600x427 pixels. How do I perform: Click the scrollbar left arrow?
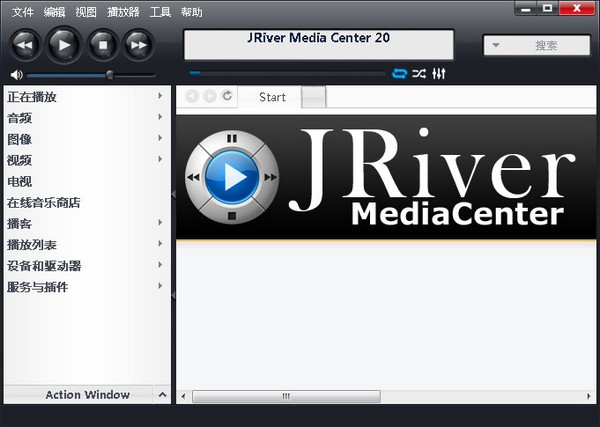click(x=183, y=396)
